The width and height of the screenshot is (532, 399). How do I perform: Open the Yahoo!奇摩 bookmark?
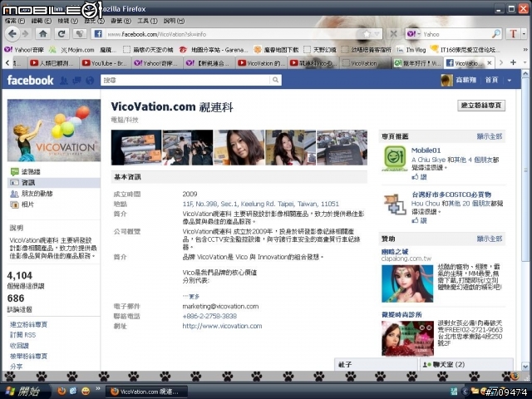coord(24,50)
